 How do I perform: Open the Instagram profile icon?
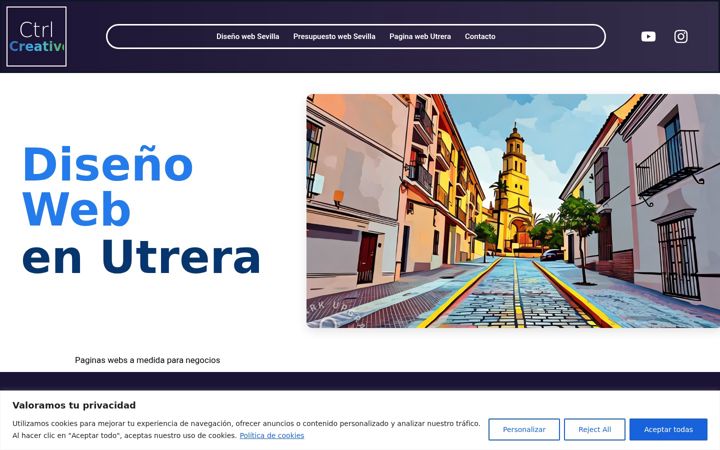tap(681, 36)
